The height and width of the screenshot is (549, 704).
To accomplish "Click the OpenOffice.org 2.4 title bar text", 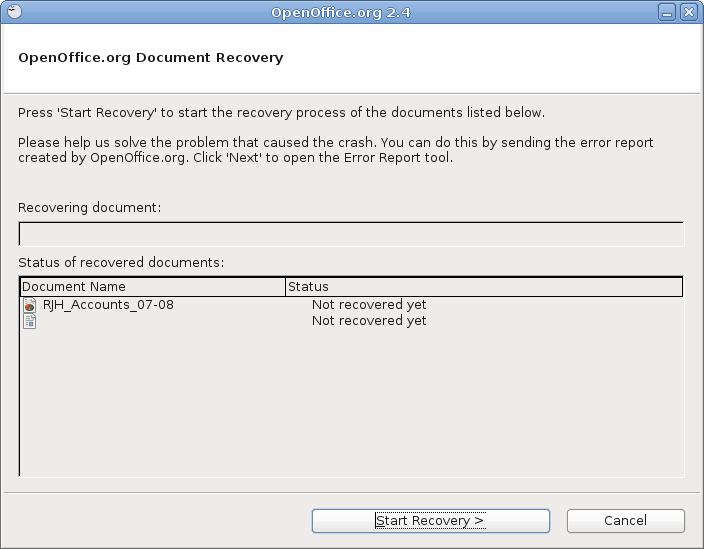I will (341, 12).
